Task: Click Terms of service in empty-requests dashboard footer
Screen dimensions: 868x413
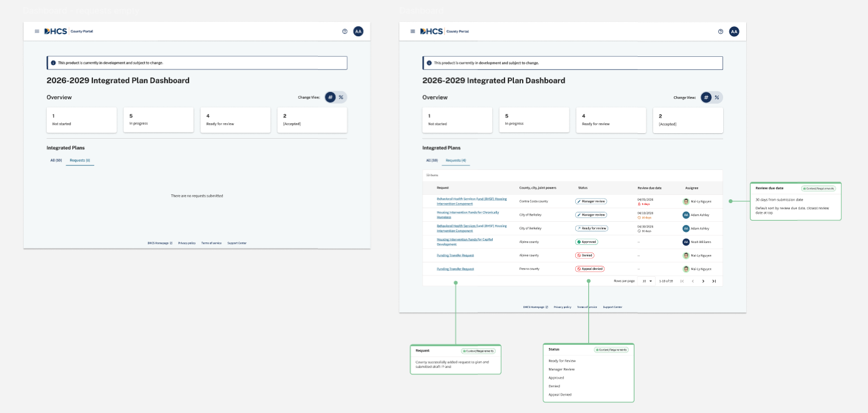Action: (211, 243)
